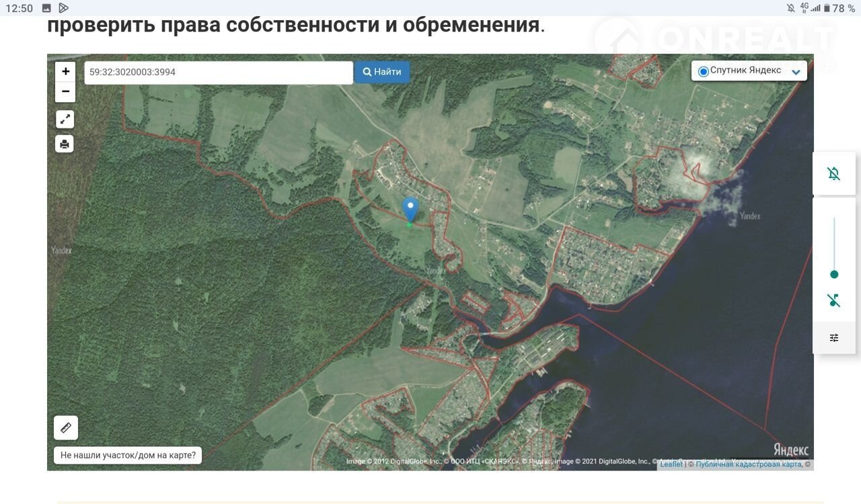Zoom out the map with minus button
Viewport: 861px width, 504px height.
click(x=65, y=91)
